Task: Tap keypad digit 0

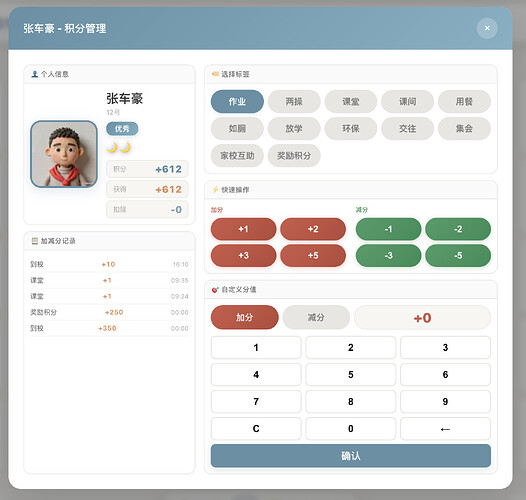Action: point(351,429)
